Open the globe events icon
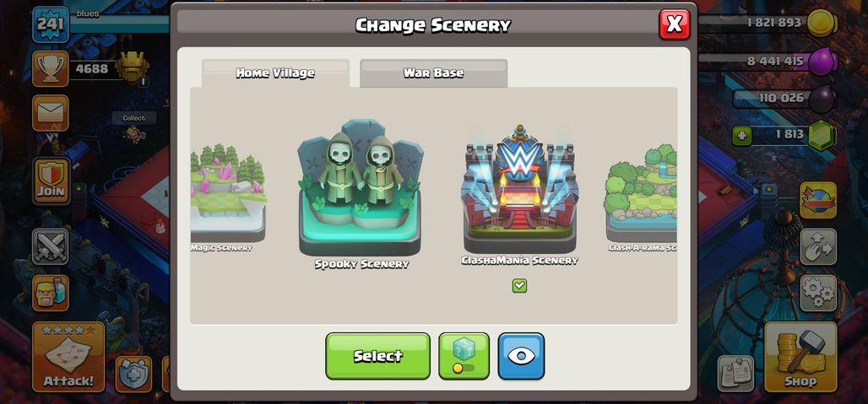Image resolution: width=868 pixels, height=404 pixels. [x=818, y=200]
